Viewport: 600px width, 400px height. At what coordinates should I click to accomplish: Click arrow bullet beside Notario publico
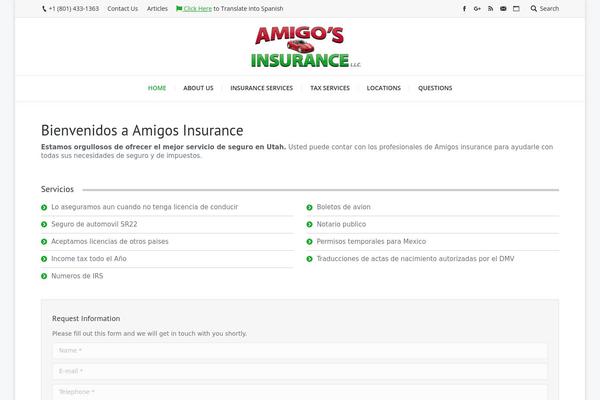pyautogui.click(x=310, y=224)
